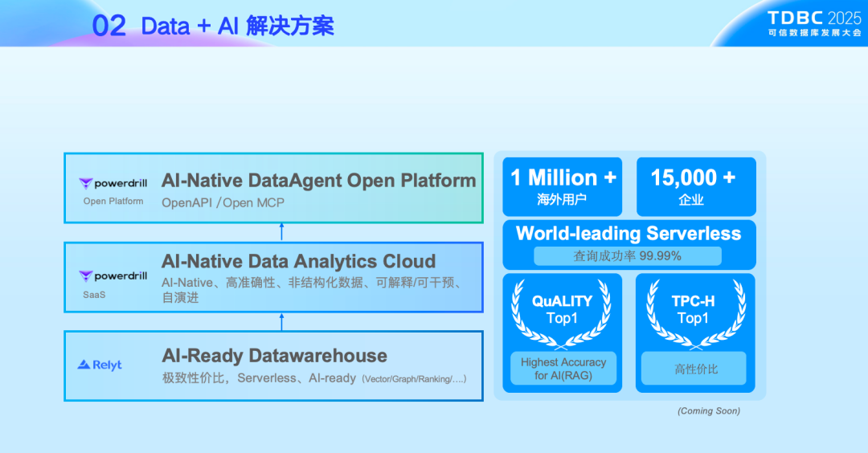Click the powerdrill Open Platform logo
Image resolution: width=868 pixels, height=453 pixels.
click(113, 183)
